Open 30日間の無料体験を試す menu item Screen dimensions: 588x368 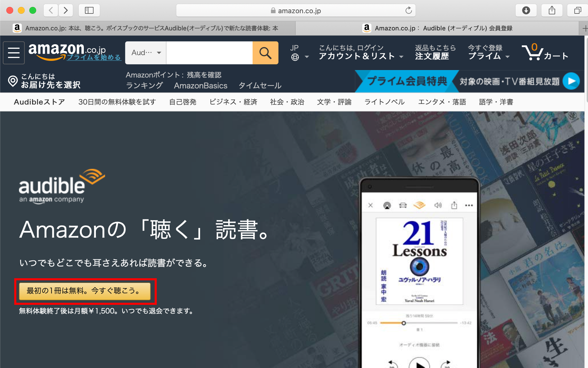tap(117, 102)
